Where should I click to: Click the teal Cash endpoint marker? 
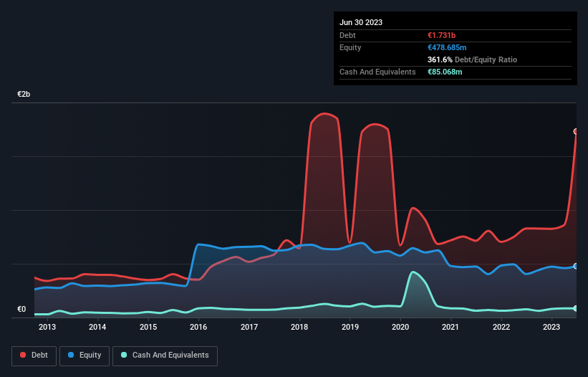[576, 308]
